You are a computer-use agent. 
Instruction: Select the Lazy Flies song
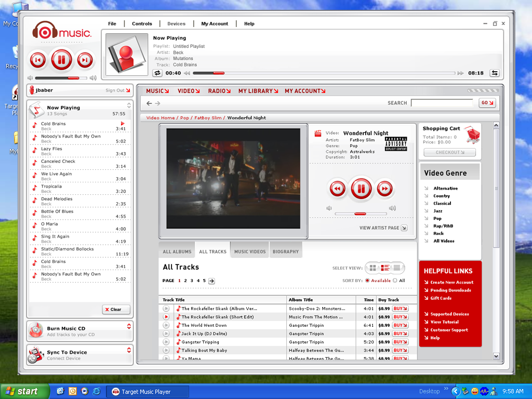click(80, 151)
